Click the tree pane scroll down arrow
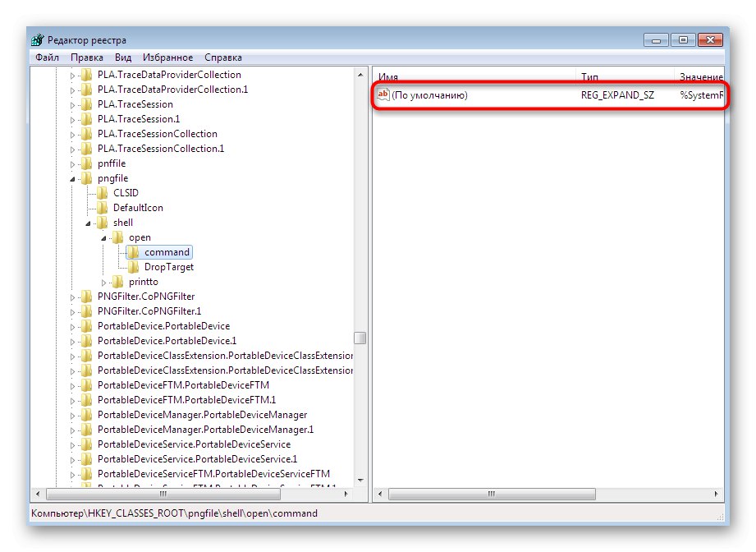Screen dimensions: 756x552 pos(360,481)
